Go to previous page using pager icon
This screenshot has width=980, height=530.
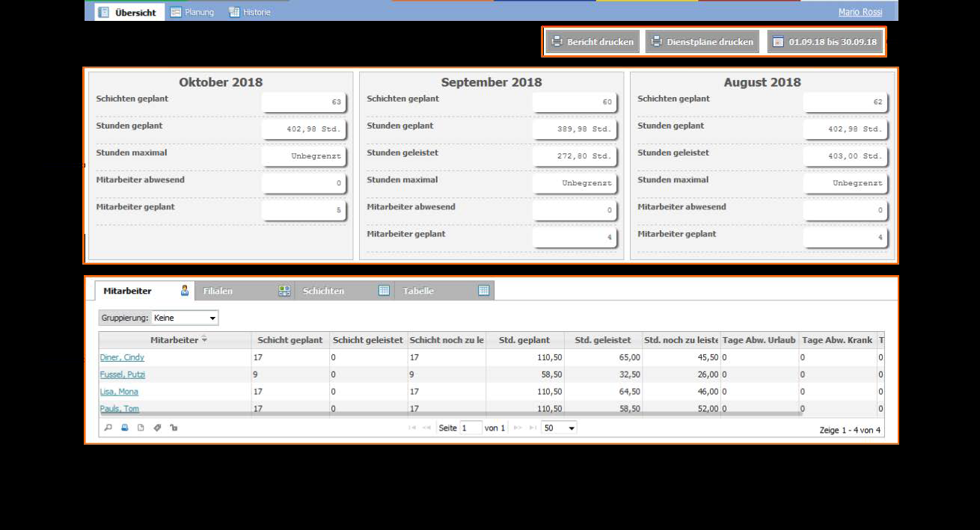pos(426,428)
